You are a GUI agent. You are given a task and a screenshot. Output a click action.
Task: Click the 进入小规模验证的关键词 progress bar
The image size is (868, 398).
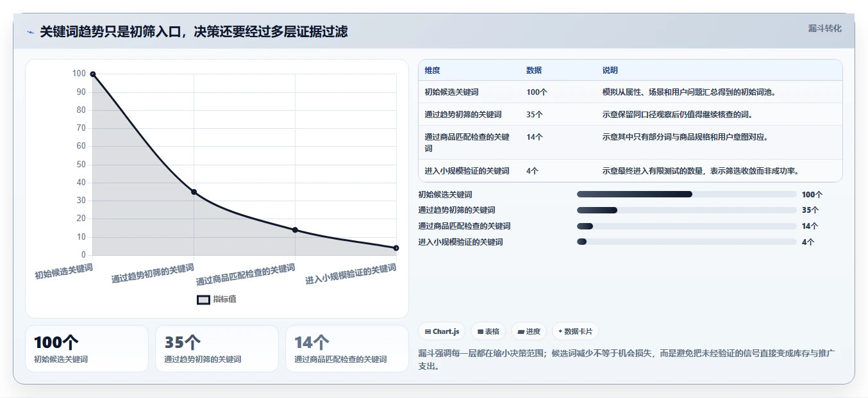click(x=687, y=242)
